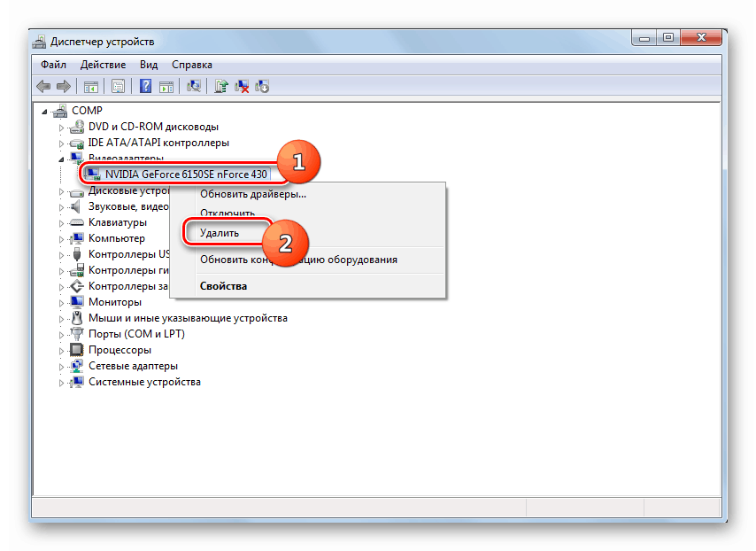The width and height of the screenshot is (756, 551).
Task: Click the Компьютер category icon
Action: pyautogui.click(x=77, y=238)
